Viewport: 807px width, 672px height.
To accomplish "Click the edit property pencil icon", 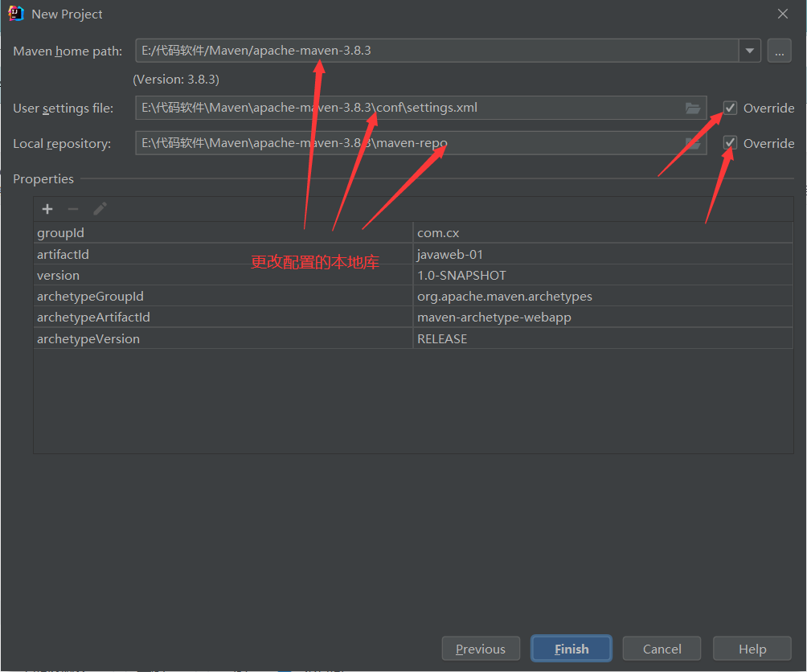I will coord(100,209).
